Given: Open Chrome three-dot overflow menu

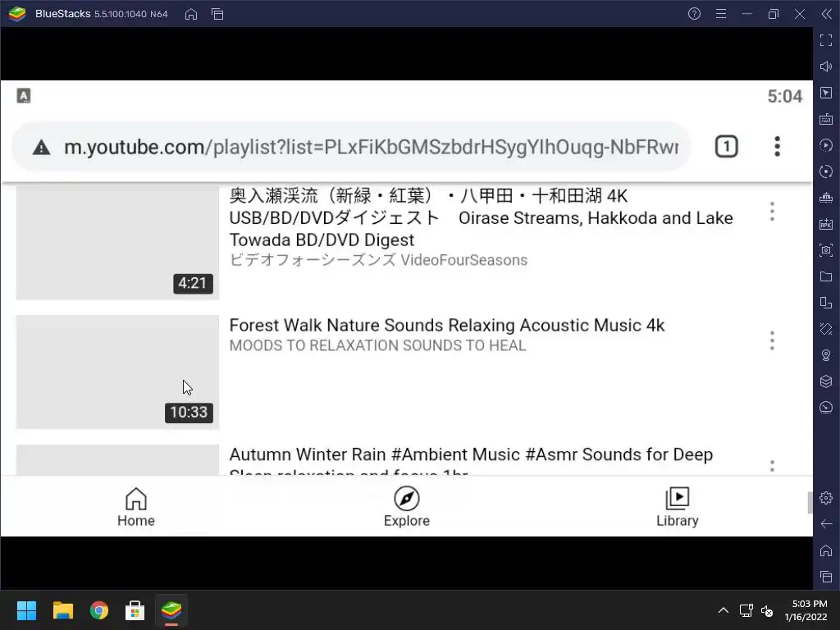Looking at the screenshot, I should tap(778, 146).
